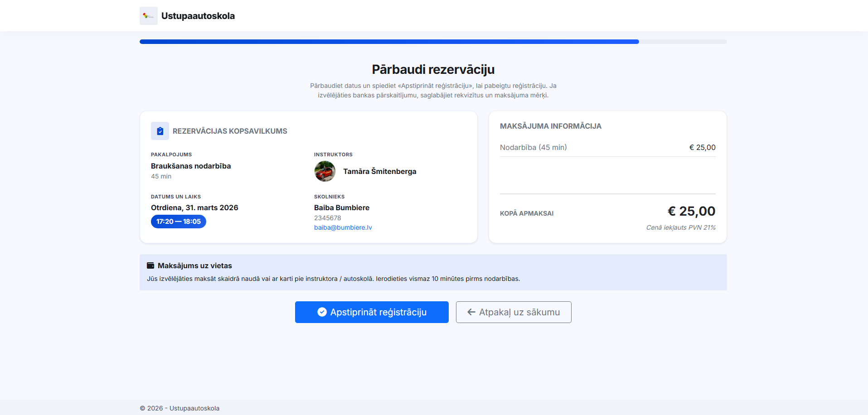Click the Ustupaautoskola logo icon
Viewport: 868px width, 415px height.
[x=148, y=15]
